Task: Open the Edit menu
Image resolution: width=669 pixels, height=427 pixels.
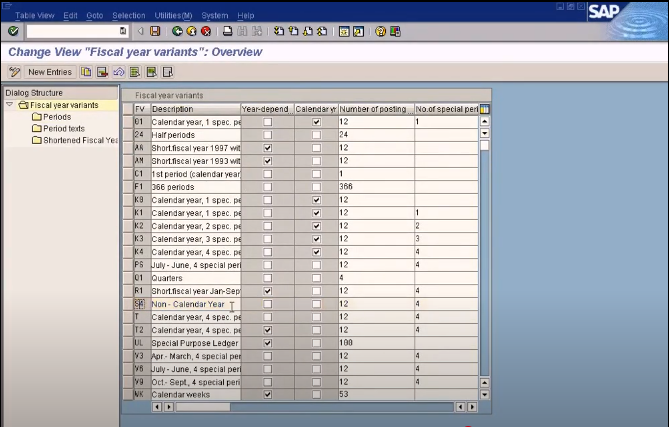Action: pos(70,15)
